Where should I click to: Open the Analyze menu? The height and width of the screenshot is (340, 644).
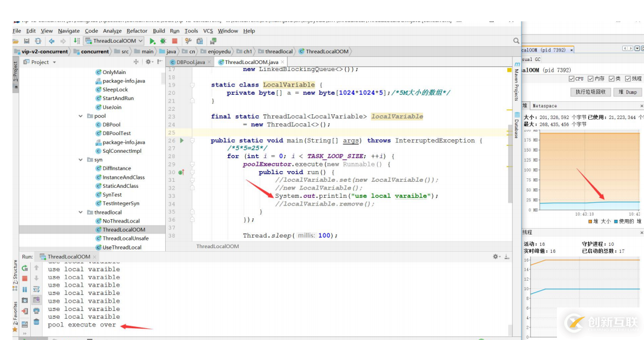pos(112,31)
